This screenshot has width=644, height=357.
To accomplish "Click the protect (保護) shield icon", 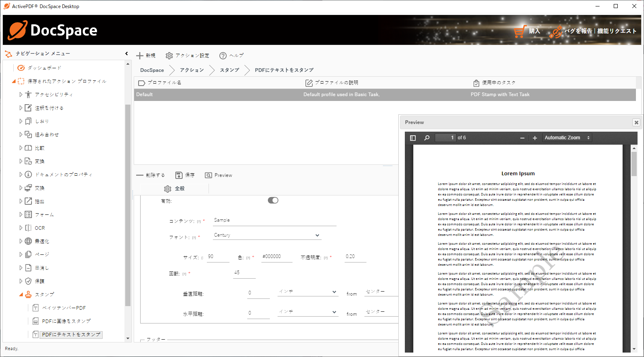I will point(28,281).
